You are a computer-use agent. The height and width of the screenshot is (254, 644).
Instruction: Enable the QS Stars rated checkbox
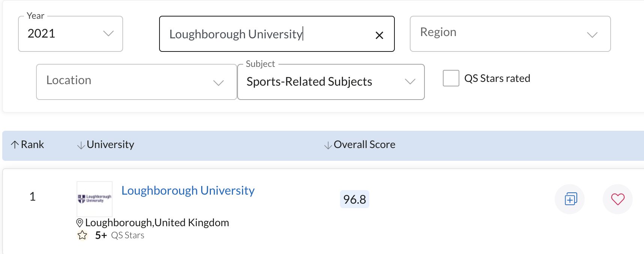[x=451, y=78]
